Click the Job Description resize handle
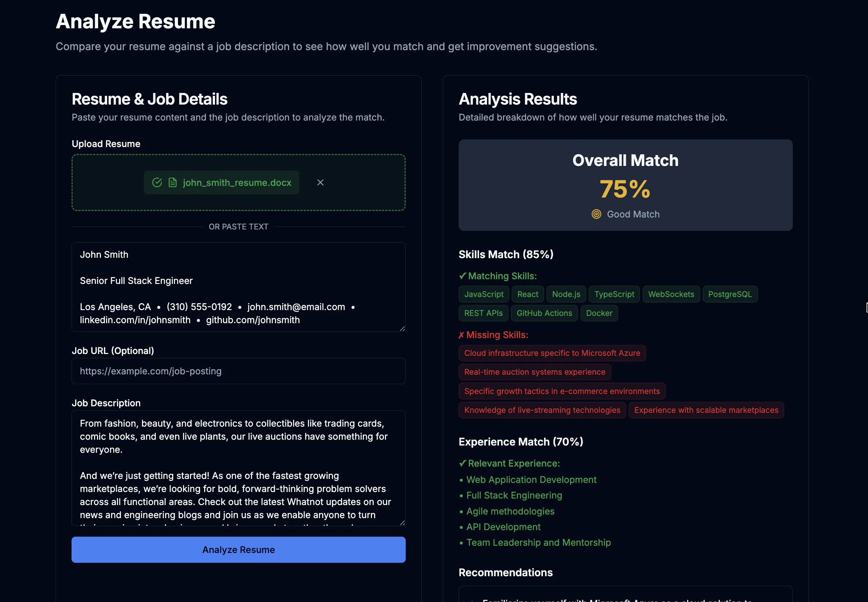Viewport: 868px width, 602px height. (402, 522)
